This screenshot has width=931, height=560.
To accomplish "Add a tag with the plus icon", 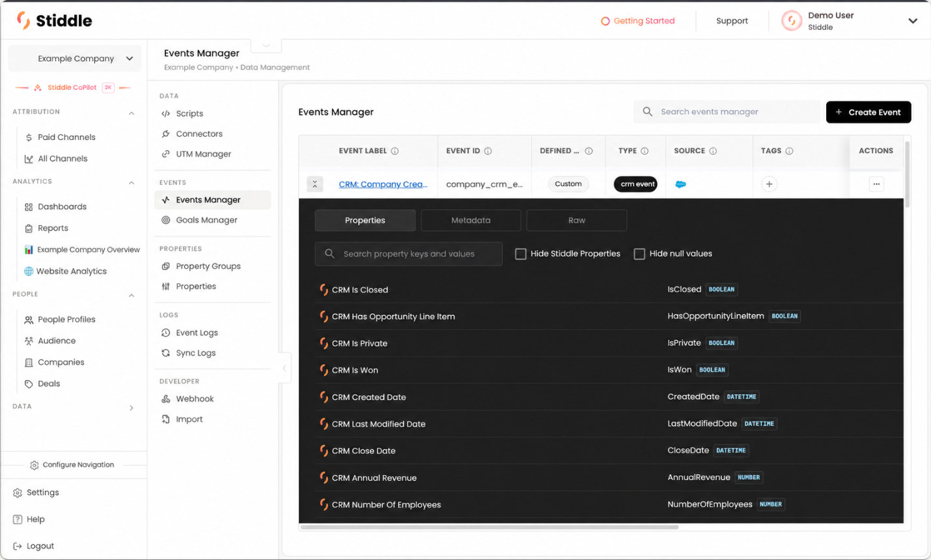I will click(769, 184).
